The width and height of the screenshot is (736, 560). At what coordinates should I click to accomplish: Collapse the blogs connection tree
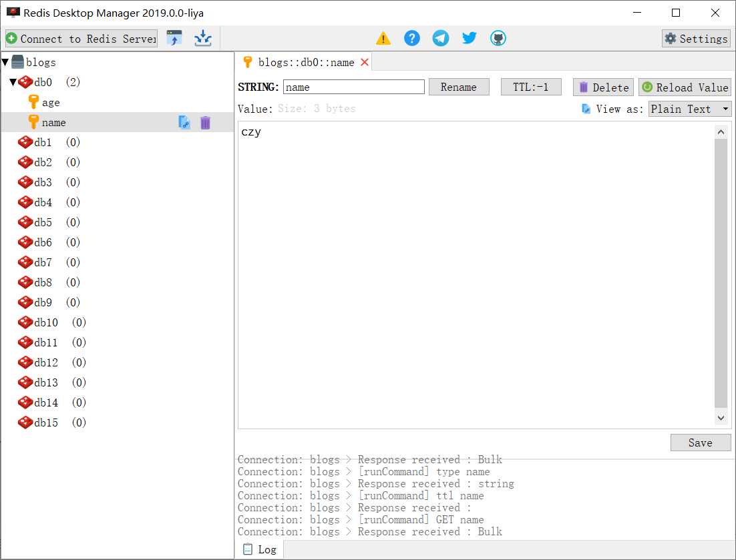click(x=5, y=62)
